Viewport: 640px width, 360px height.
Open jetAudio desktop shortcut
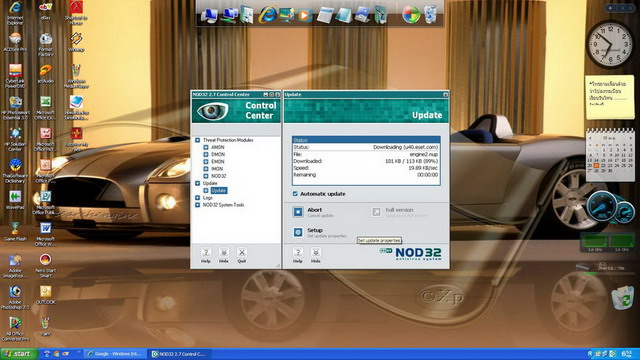tap(46, 74)
